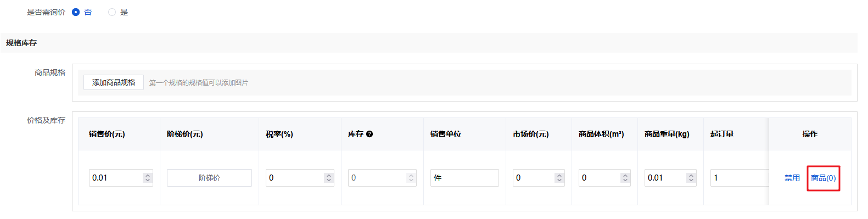
Task: Click the 商品体积(m³) column header
Action: point(601,134)
